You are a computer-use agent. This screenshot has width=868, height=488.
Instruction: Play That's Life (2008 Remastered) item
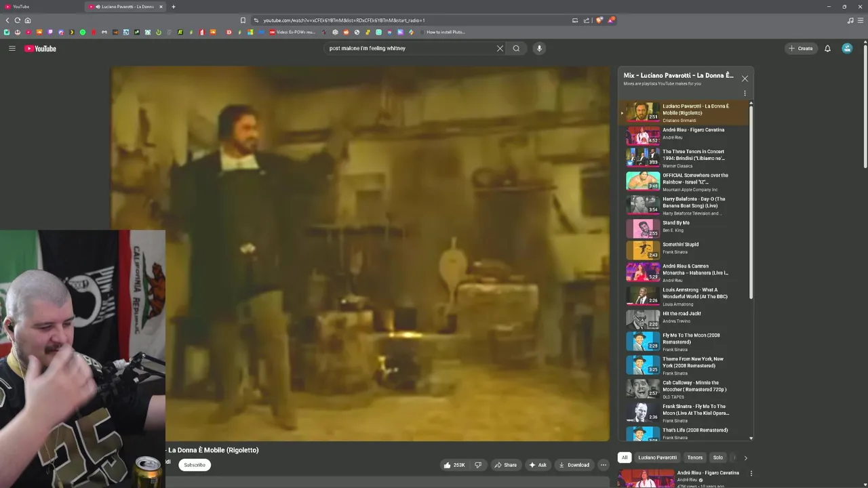(685, 433)
